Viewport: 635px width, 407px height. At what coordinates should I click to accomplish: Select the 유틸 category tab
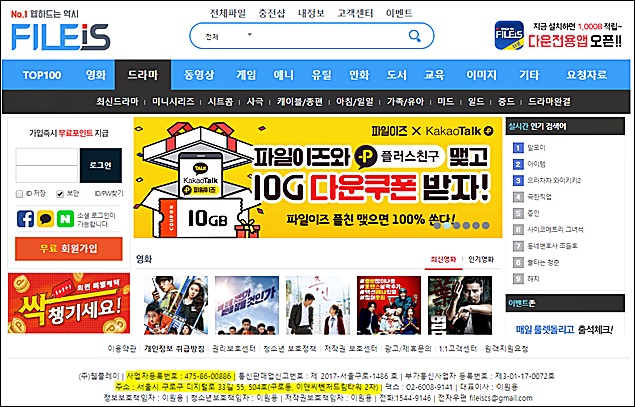(322, 75)
